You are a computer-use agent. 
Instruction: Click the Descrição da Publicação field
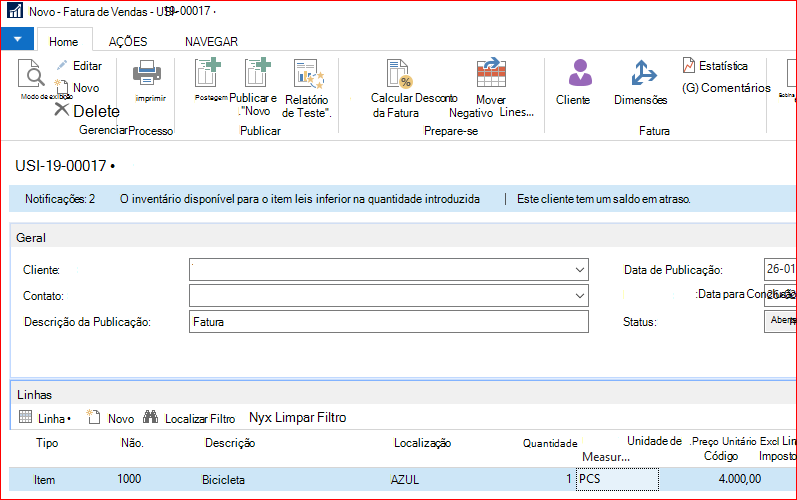(389, 322)
